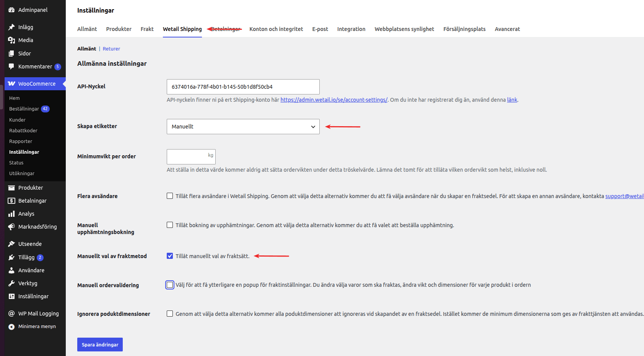
Task: Open the Utökningar submenu item
Action: 22,173
